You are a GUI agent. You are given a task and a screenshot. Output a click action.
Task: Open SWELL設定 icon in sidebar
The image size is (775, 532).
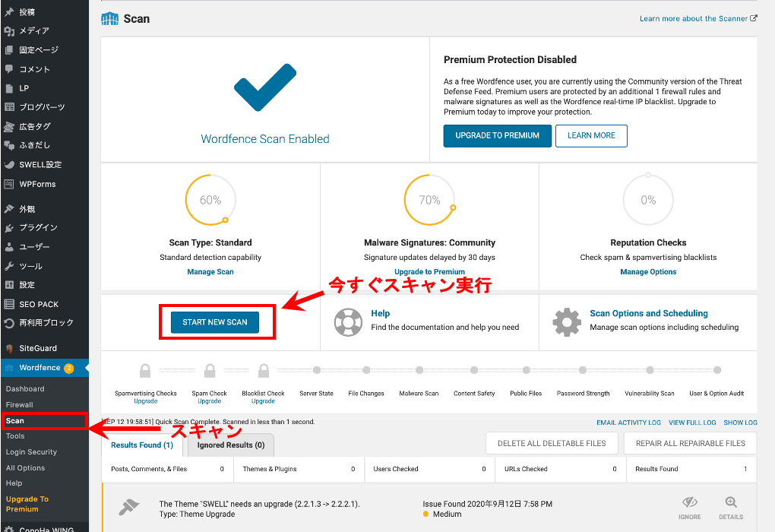click(x=9, y=165)
